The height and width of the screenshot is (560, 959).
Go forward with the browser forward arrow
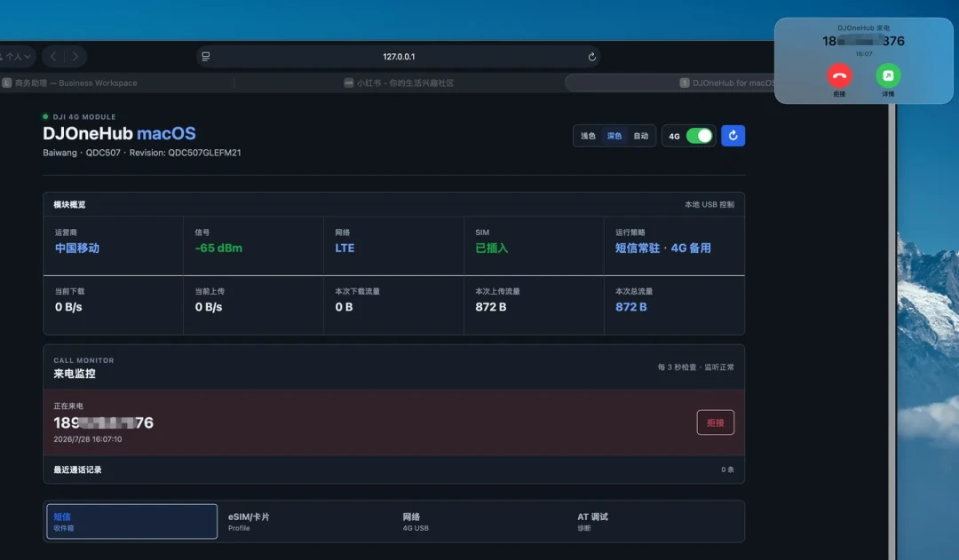[x=75, y=57]
